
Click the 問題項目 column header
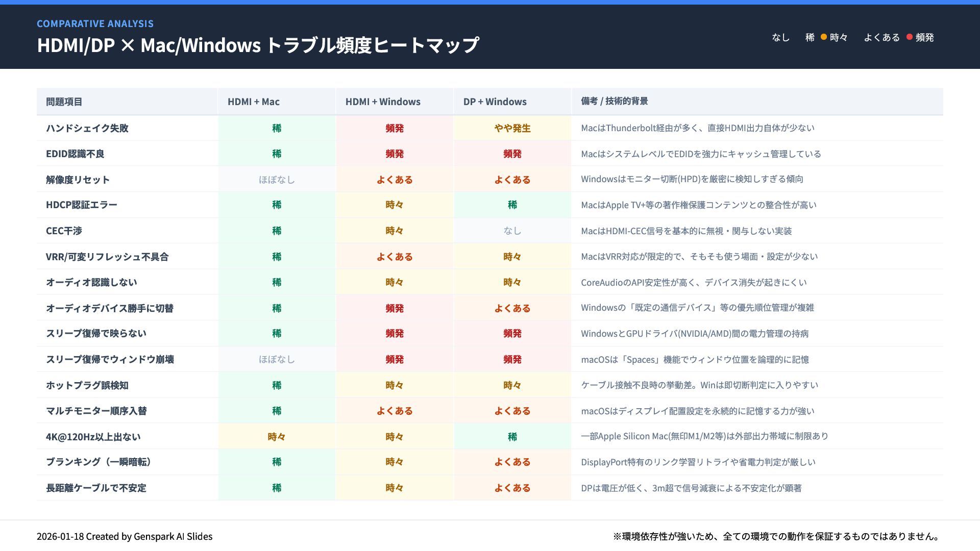point(64,102)
